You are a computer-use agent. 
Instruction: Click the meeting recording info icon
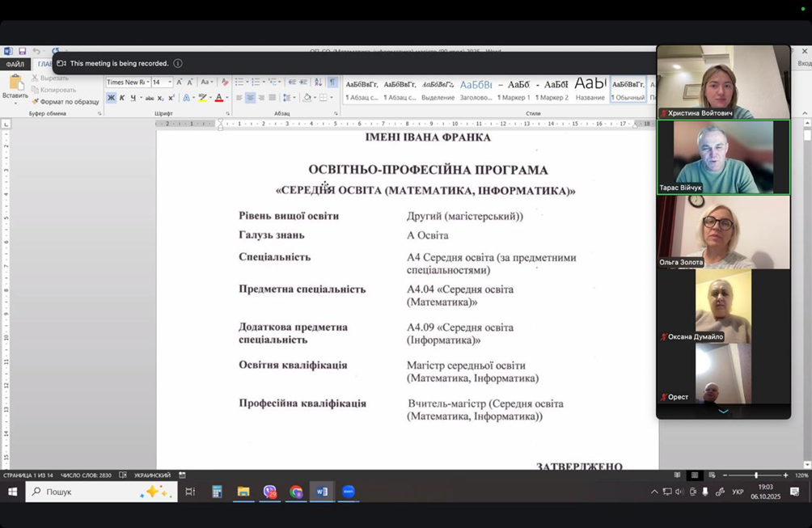[x=177, y=63]
